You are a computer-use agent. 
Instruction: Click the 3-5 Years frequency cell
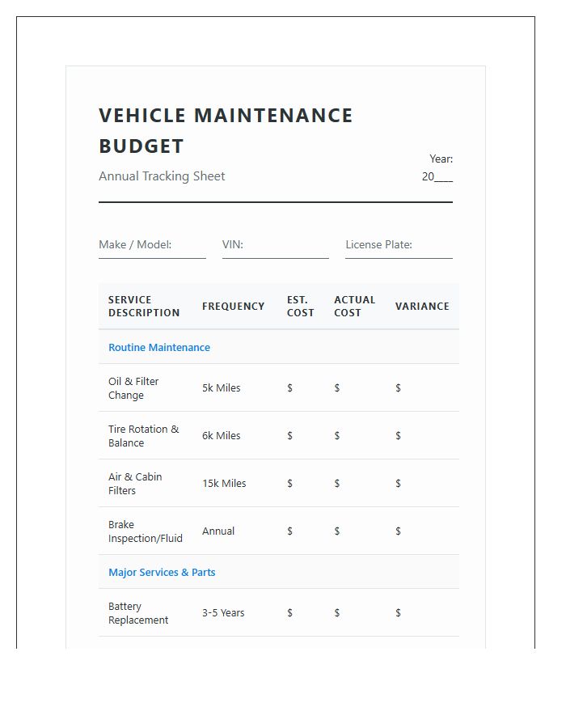click(x=234, y=613)
